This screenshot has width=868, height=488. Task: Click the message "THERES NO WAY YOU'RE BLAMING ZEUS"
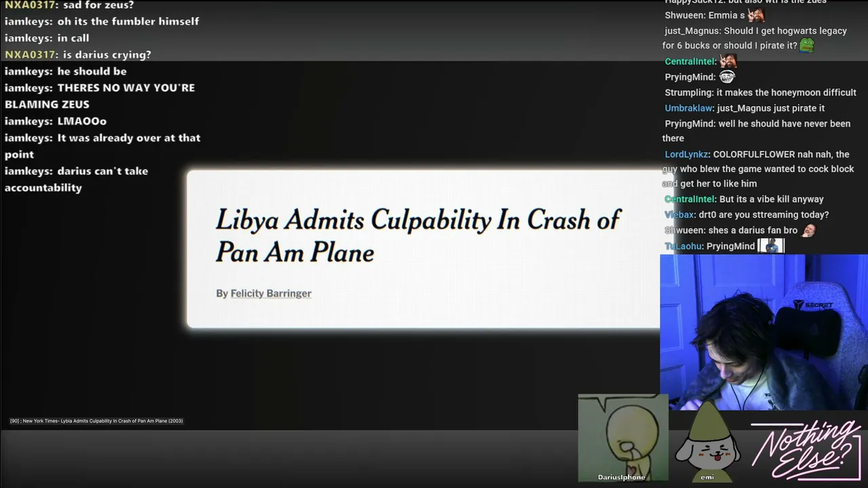[100, 96]
